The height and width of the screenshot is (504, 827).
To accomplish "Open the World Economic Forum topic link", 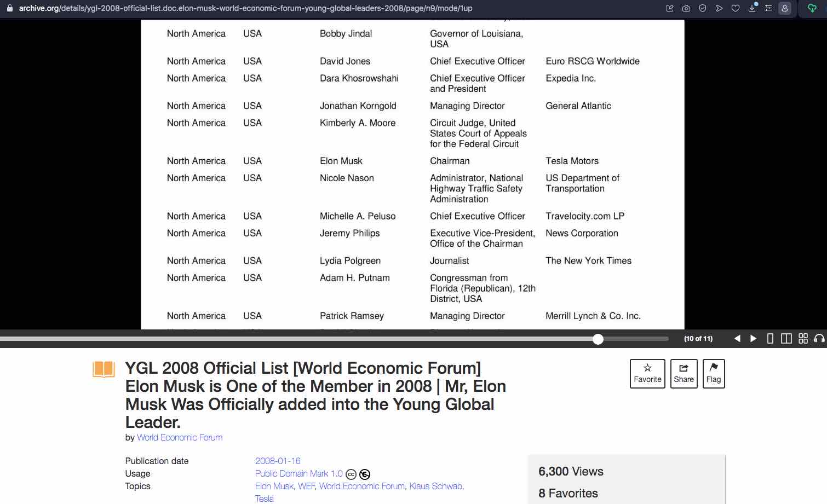I will pos(362,486).
